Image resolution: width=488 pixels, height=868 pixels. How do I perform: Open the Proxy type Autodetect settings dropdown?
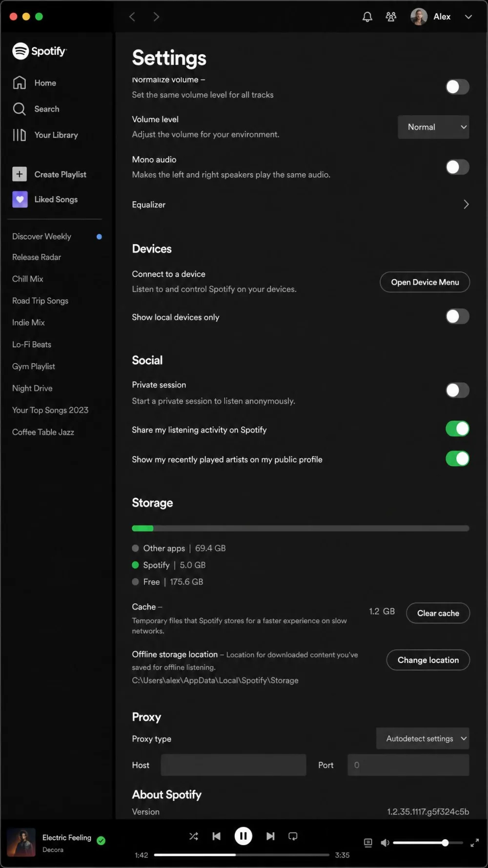[423, 738]
